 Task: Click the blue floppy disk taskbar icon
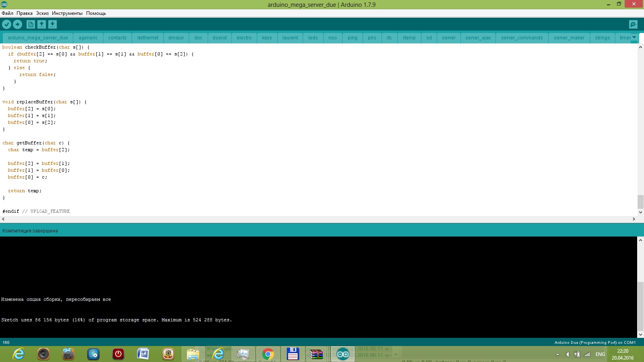(293, 354)
